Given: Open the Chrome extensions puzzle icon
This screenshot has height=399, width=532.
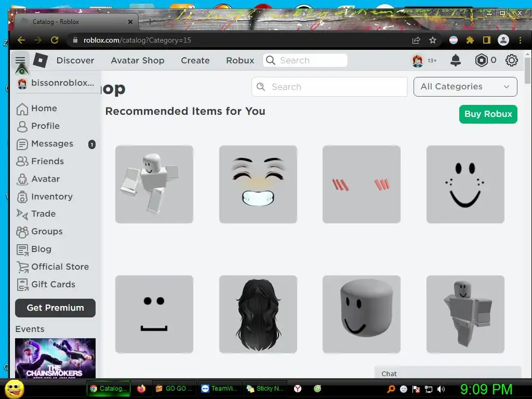Looking at the screenshot, I should click(x=470, y=41).
